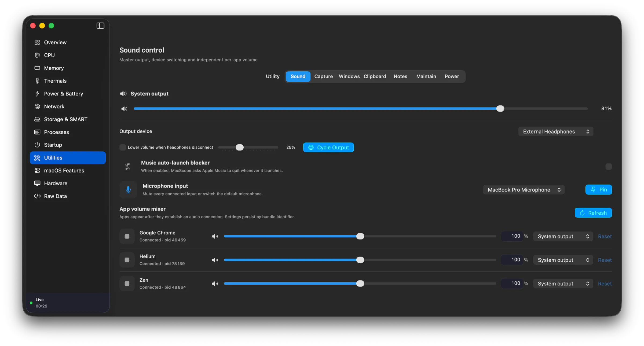Click Zen volume slider handle
Screen dimensions: 644x346
(360, 284)
